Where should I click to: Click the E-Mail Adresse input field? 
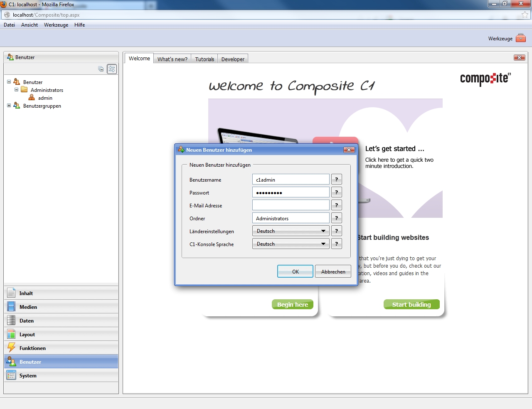point(291,205)
